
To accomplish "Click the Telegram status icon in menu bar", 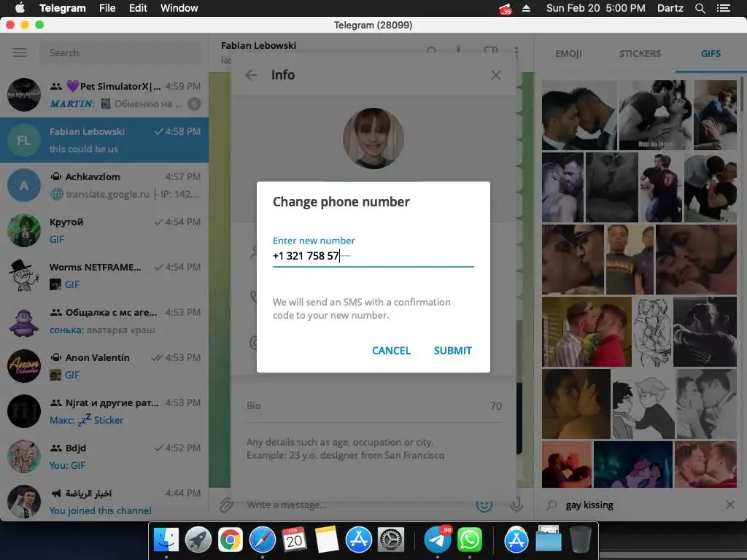I will (505, 9).
